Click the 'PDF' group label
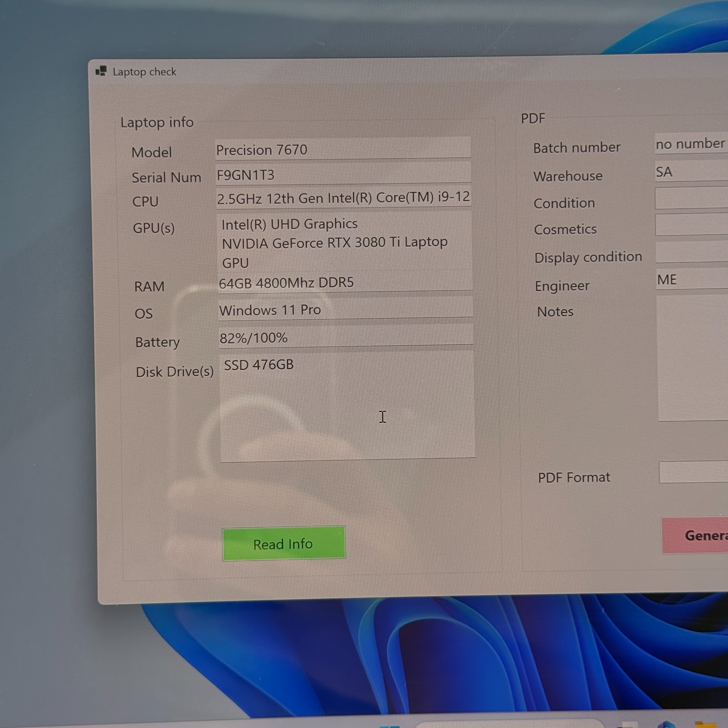The height and width of the screenshot is (728, 728). [533, 118]
